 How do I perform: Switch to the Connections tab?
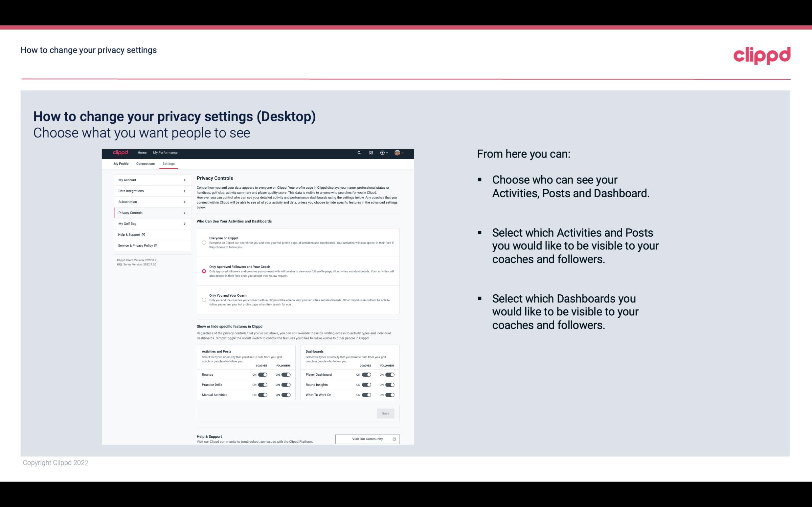(x=145, y=163)
